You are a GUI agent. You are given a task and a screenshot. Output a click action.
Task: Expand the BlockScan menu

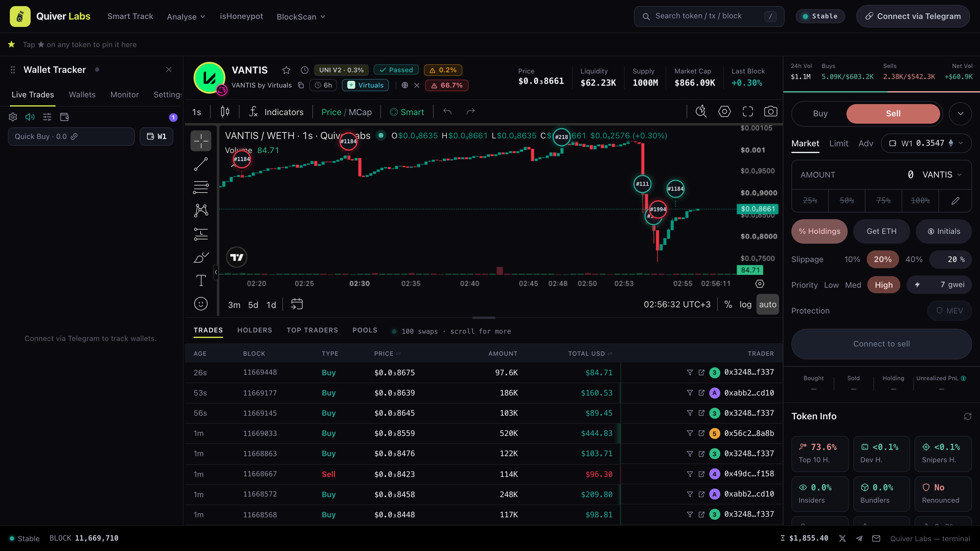301,16
